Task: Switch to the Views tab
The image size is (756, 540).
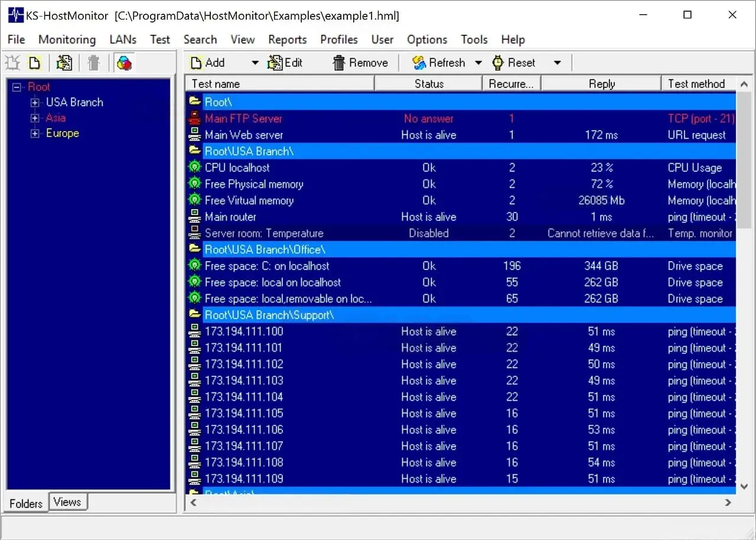Action: (x=67, y=502)
